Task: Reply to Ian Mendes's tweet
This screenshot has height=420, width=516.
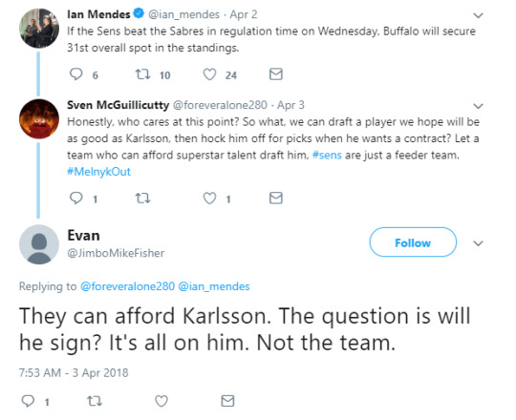Action: 76,74
